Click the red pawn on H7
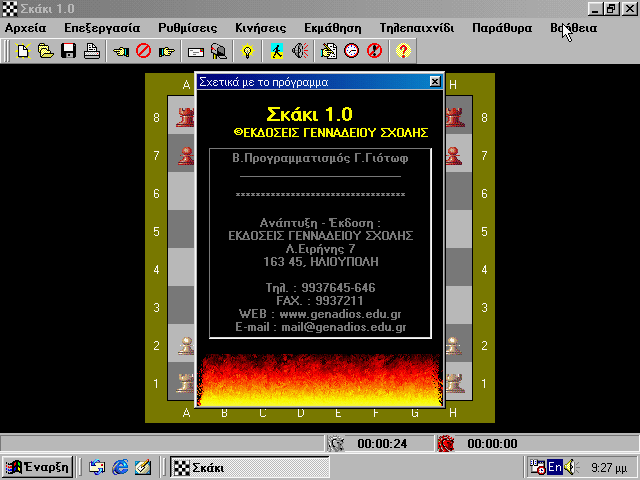640x480 pixels. click(x=454, y=156)
